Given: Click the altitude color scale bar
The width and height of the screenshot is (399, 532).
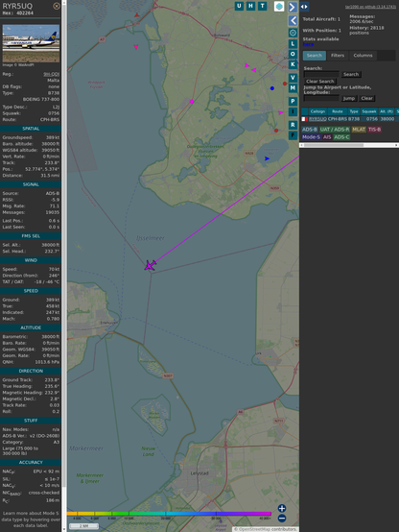Looking at the screenshot, I should tap(169, 514).
